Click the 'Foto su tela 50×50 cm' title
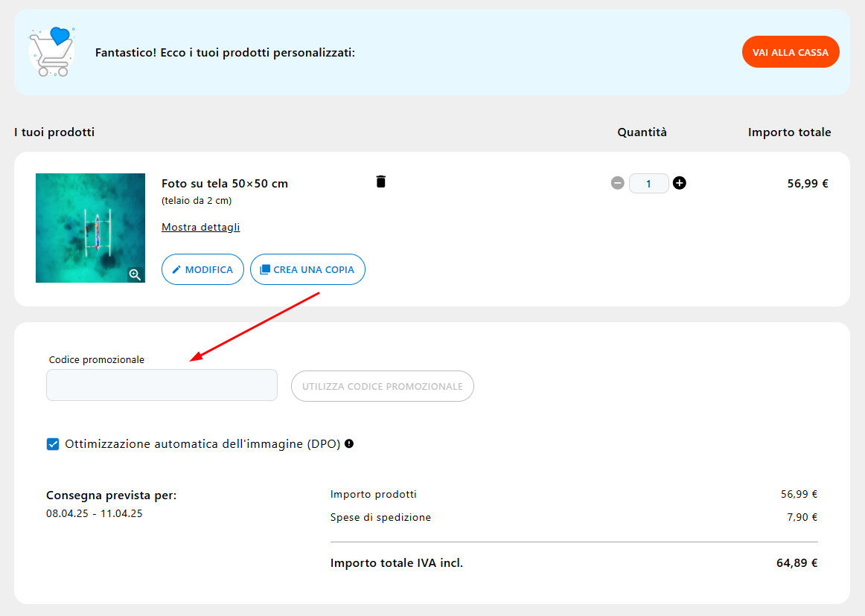The image size is (865, 616). tap(224, 184)
